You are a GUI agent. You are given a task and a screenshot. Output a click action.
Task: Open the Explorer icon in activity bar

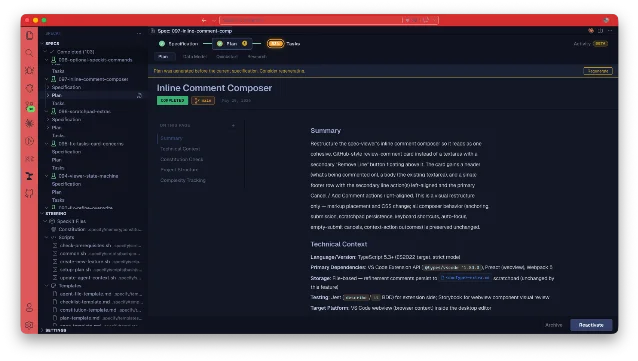29,35
